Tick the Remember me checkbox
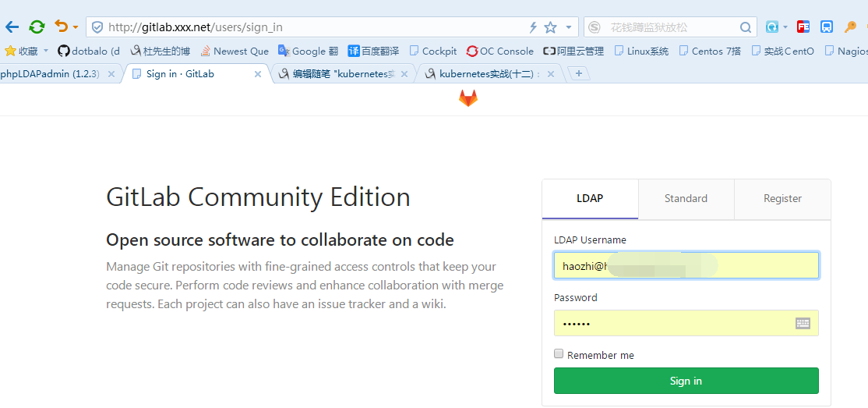 559,353
